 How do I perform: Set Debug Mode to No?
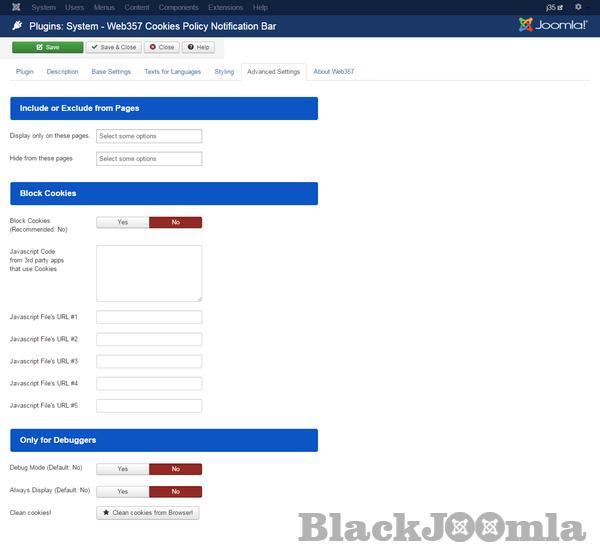pos(175,468)
